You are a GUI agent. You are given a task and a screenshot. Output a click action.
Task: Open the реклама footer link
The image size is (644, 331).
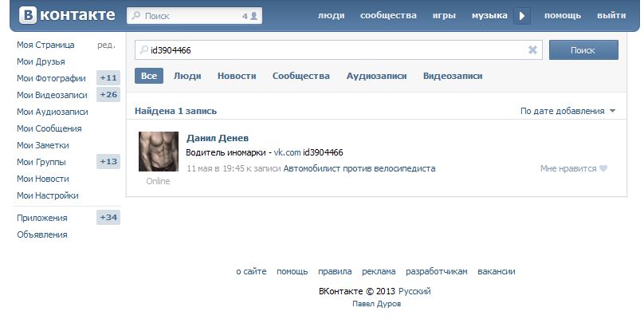(379, 271)
